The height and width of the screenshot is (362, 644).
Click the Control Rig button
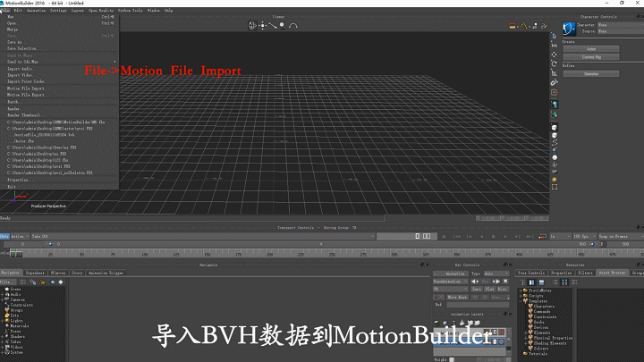pos(591,57)
